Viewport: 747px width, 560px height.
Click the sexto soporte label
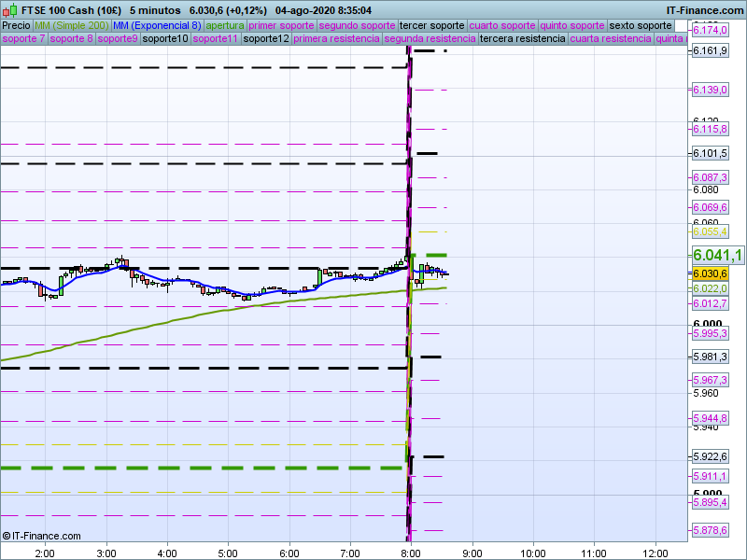640,25
